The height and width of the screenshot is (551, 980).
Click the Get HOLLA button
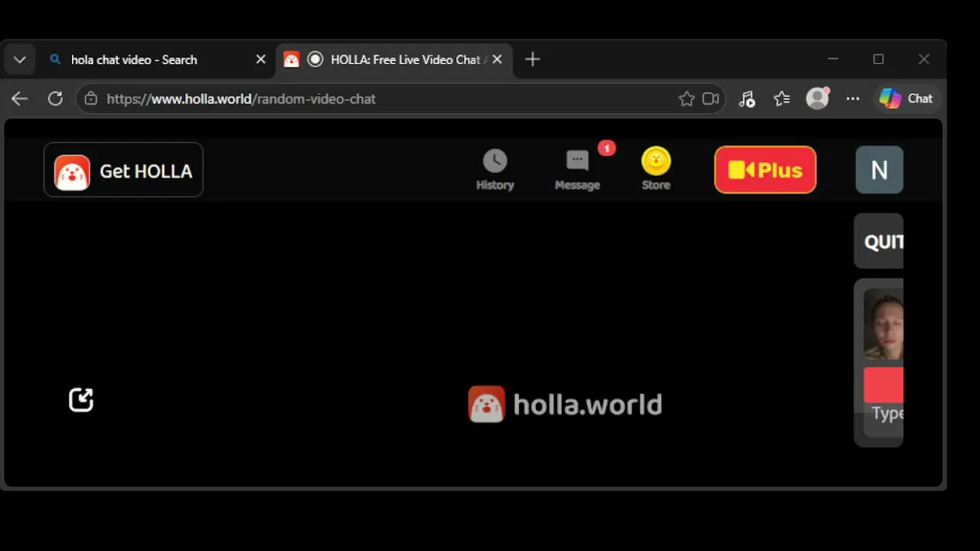pos(123,170)
